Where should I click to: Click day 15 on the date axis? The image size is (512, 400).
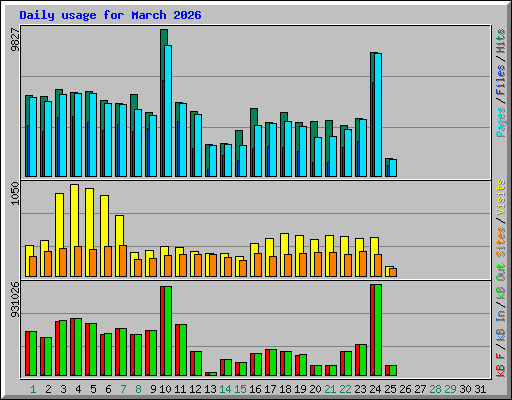click(240, 389)
